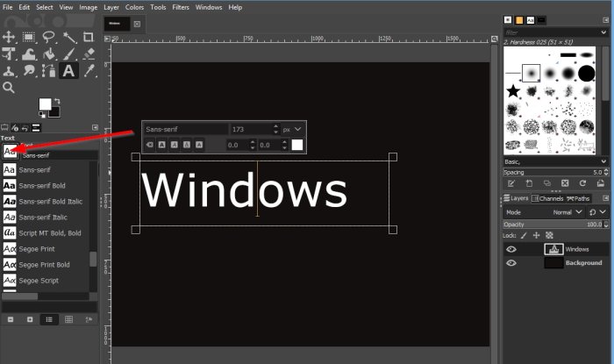Open the tool options tab configuration menu

pyautogui.click(x=95, y=127)
